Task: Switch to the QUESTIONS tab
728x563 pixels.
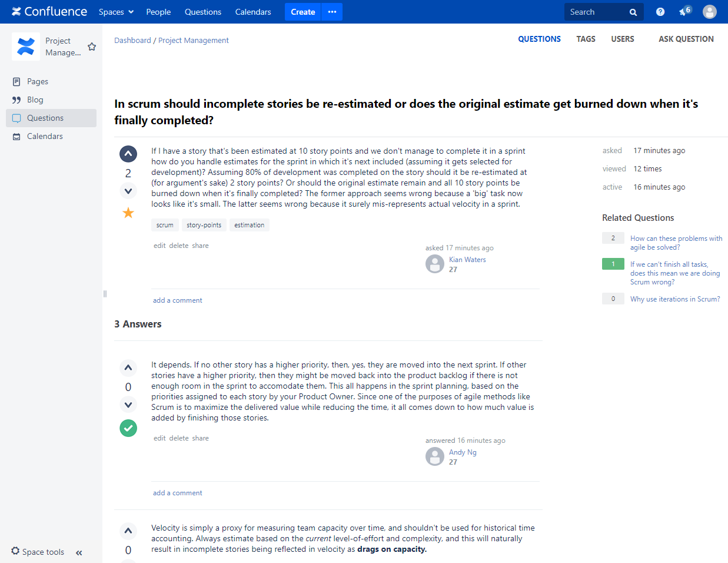Action: coord(539,39)
